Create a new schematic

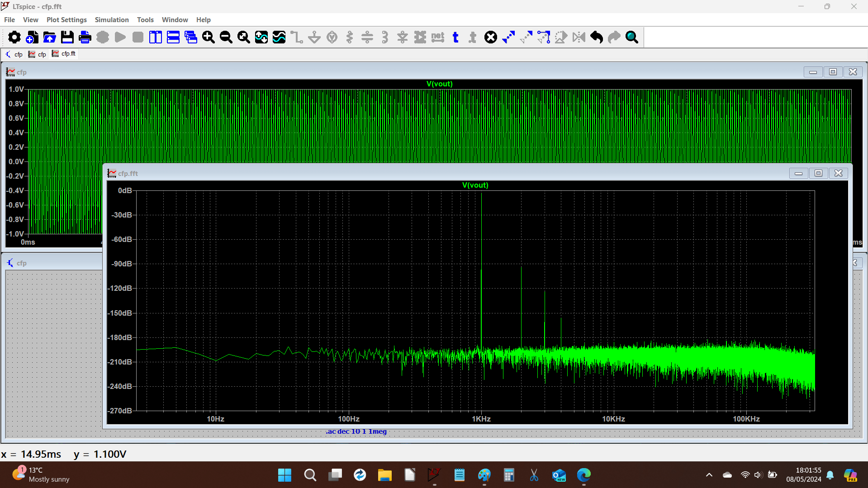[x=32, y=37]
